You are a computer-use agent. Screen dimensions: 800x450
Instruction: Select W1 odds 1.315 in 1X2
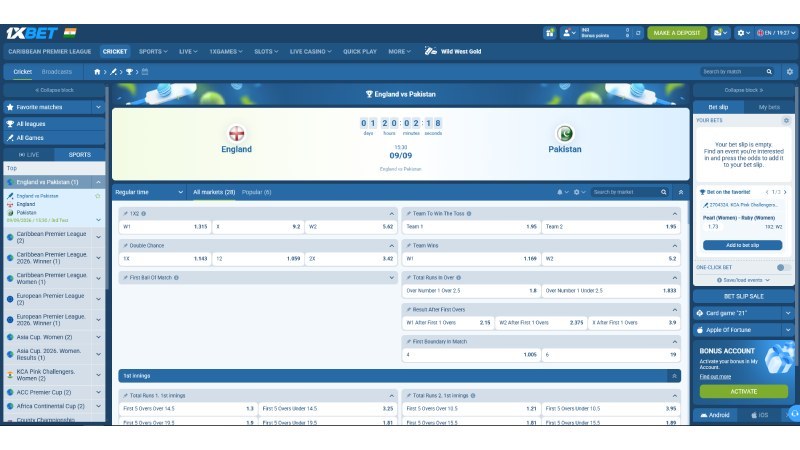pyautogui.click(x=165, y=227)
